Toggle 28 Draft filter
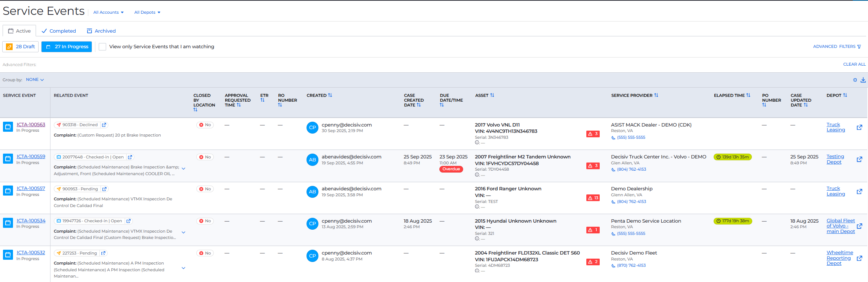 pyautogui.click(x=21, y=47)
